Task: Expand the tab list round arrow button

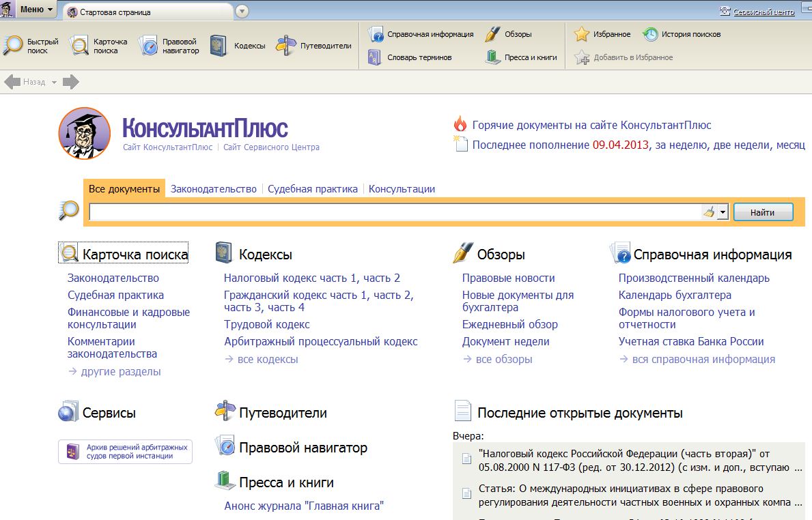Action: click(242, 12)
